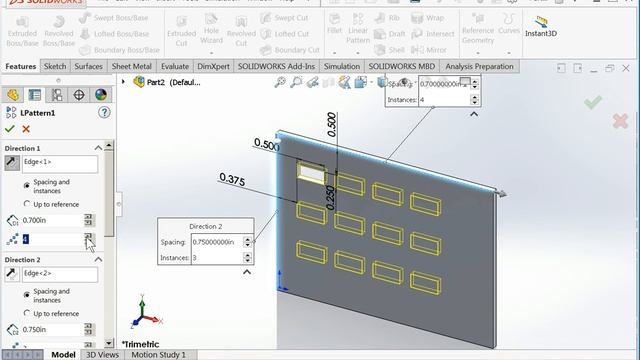Open the SOLIDWORKS Add-Ins tab
The image size is (640, 360).
click(x=276, y=66)
